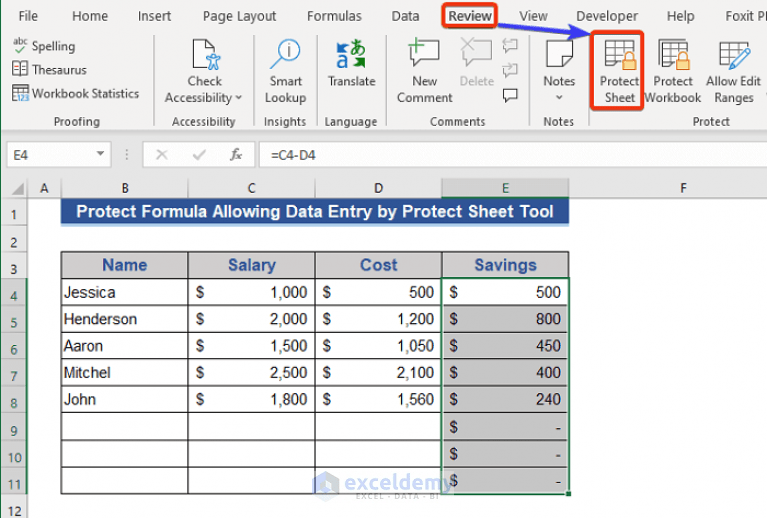This screenshot has height=518, width=767.
Task: Switch to the Formulas tab
Action: [334, 16]
